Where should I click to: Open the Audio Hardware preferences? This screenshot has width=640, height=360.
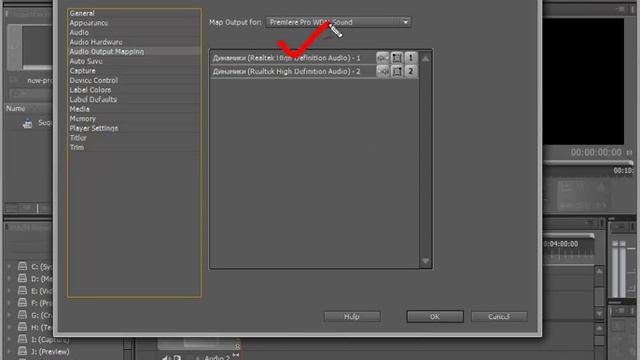pyautogui.click(x=96, y=42)
